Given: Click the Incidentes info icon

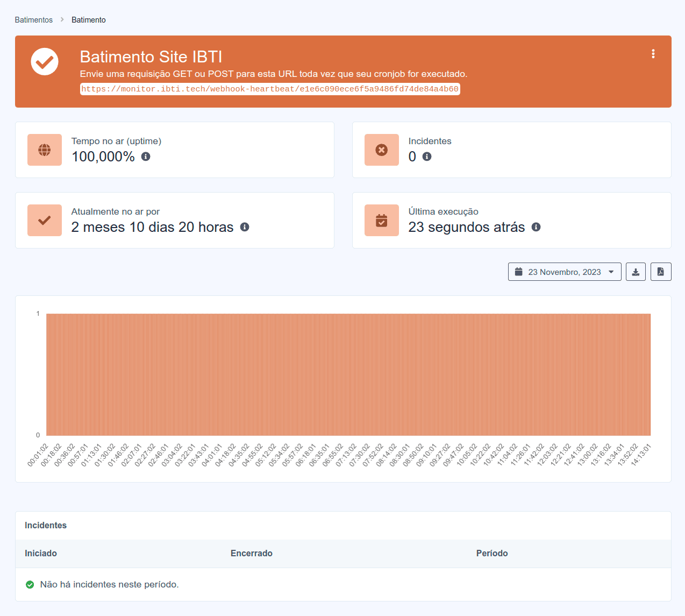Looking at the screenshot, I should tap(427, 157).
